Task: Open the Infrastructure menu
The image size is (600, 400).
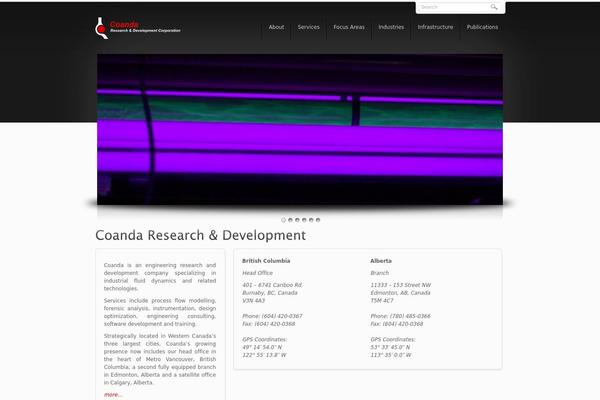Action: tap(435, 27)
